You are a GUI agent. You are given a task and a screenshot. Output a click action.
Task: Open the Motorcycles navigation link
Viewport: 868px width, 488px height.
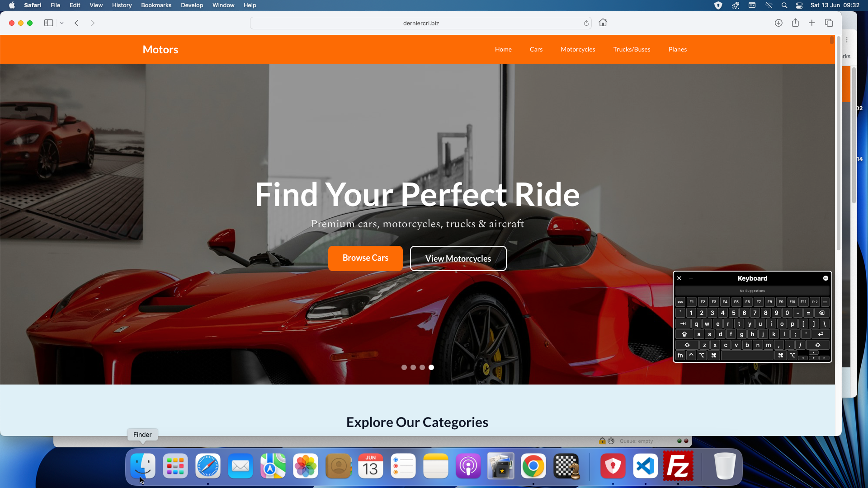click(578, 49)
